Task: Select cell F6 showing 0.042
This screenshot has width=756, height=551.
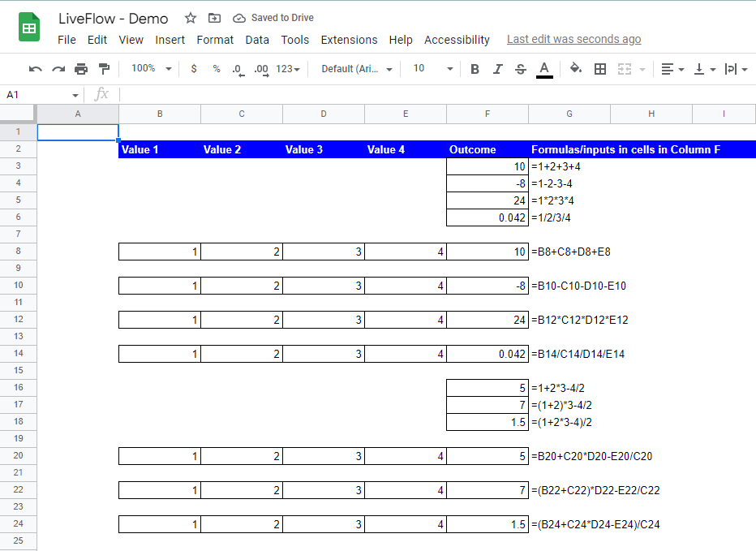Action: tap(488, 217)
